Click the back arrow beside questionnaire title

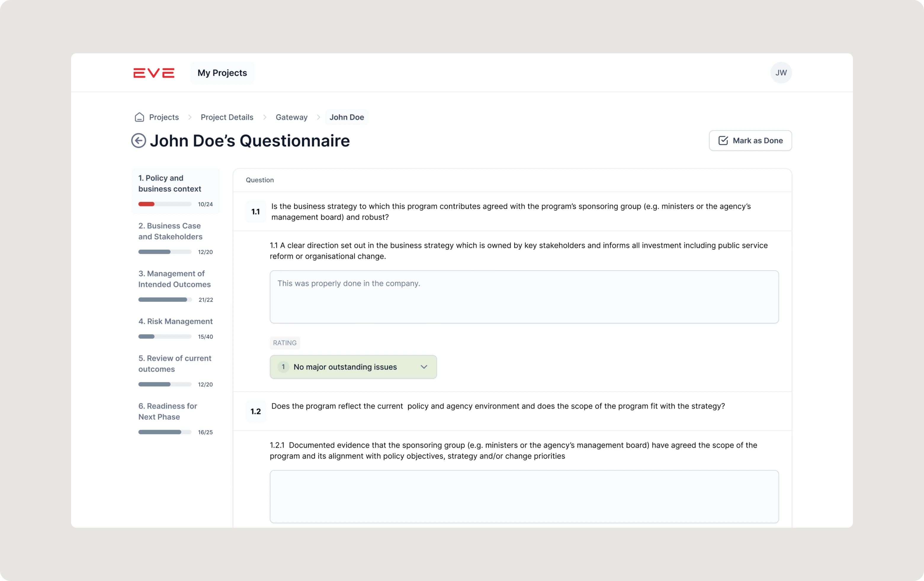pos(139,140)
